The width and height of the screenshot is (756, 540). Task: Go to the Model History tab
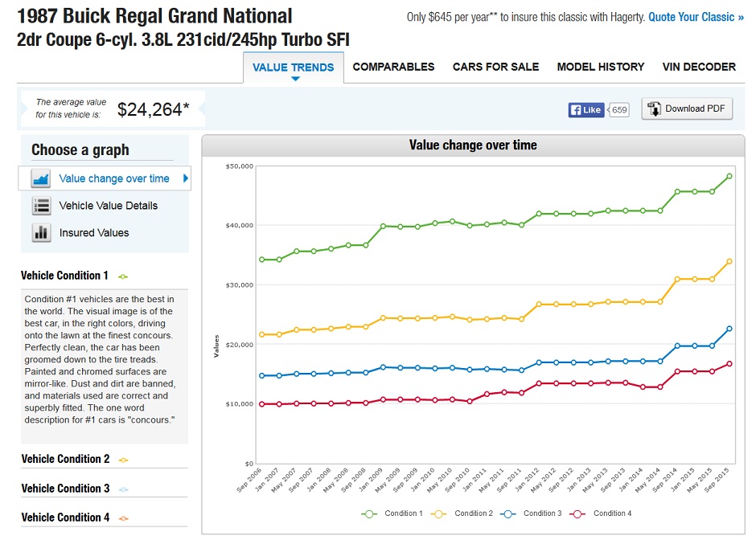click(x=601, y=67)
